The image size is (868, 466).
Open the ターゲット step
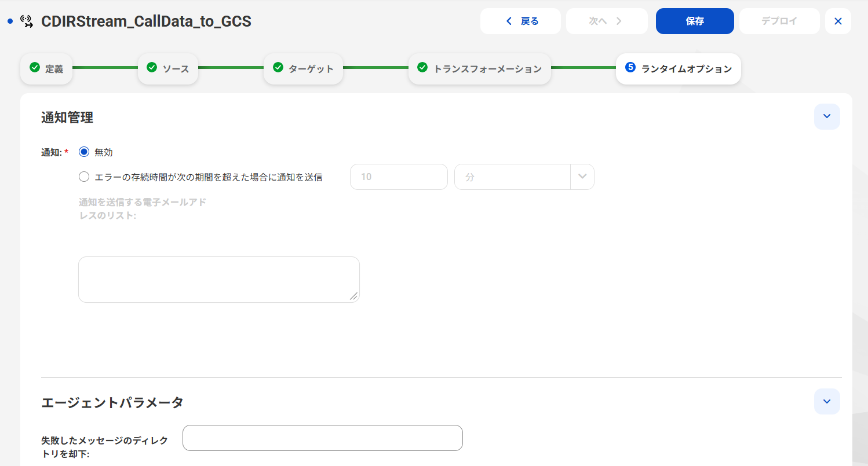coord(303,69)
